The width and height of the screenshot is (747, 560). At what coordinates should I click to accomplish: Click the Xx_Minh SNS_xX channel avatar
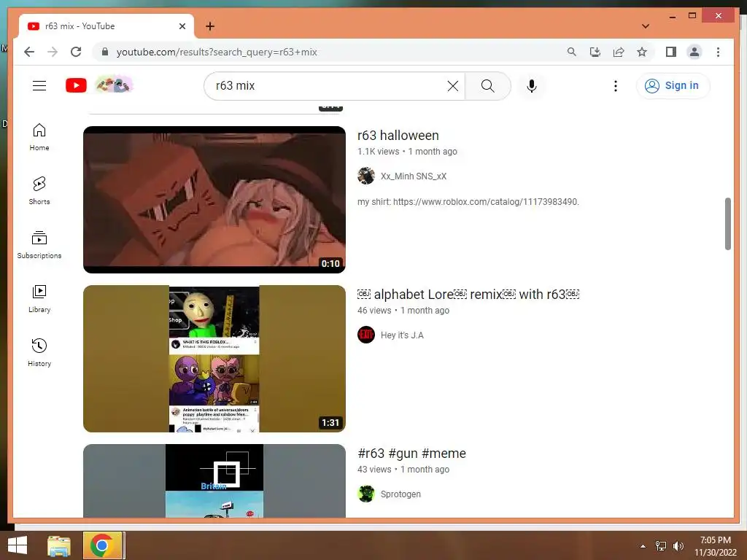click(x=366, y=176)
